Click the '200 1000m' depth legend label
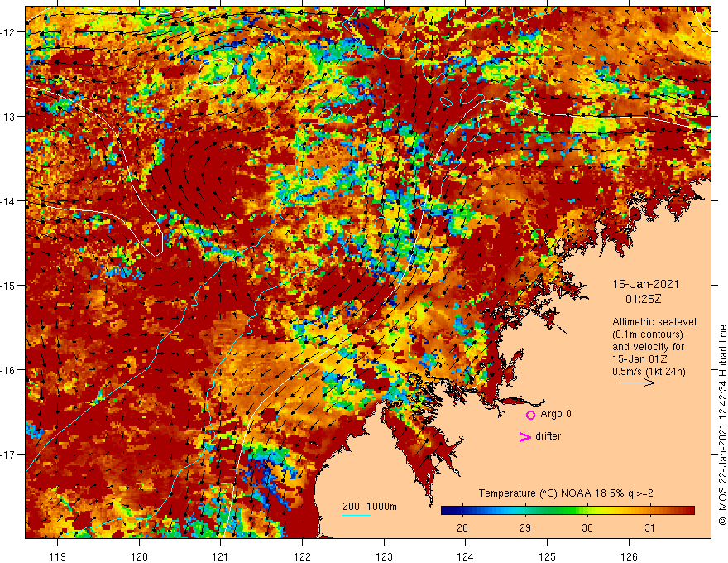Viewport: 728px width, 563px height. [x=370, y=507]
